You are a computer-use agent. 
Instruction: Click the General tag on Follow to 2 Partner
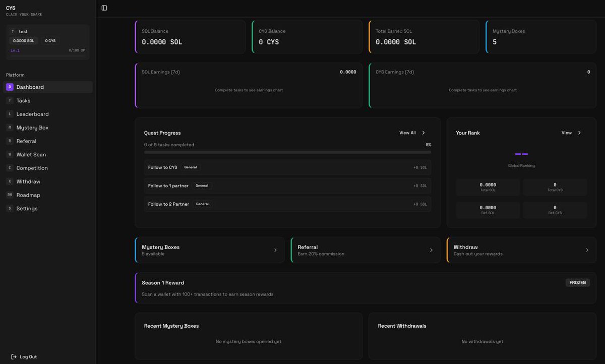(202, 204)
